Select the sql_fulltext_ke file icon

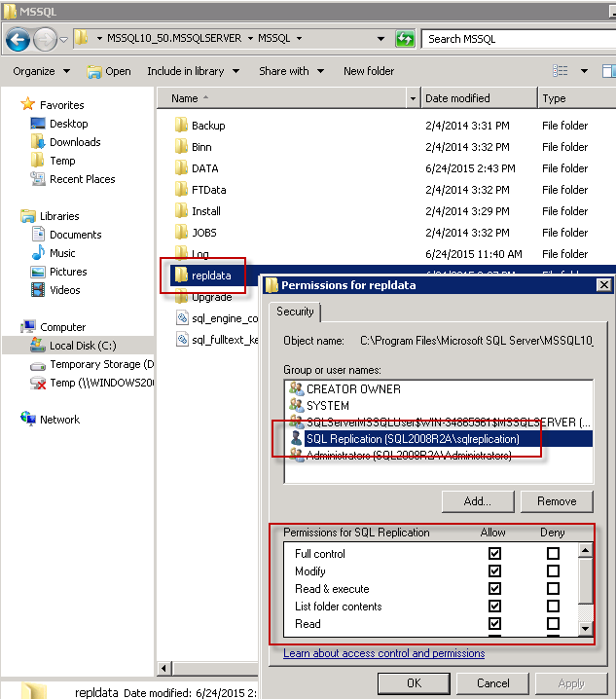[x=182, y=339]
